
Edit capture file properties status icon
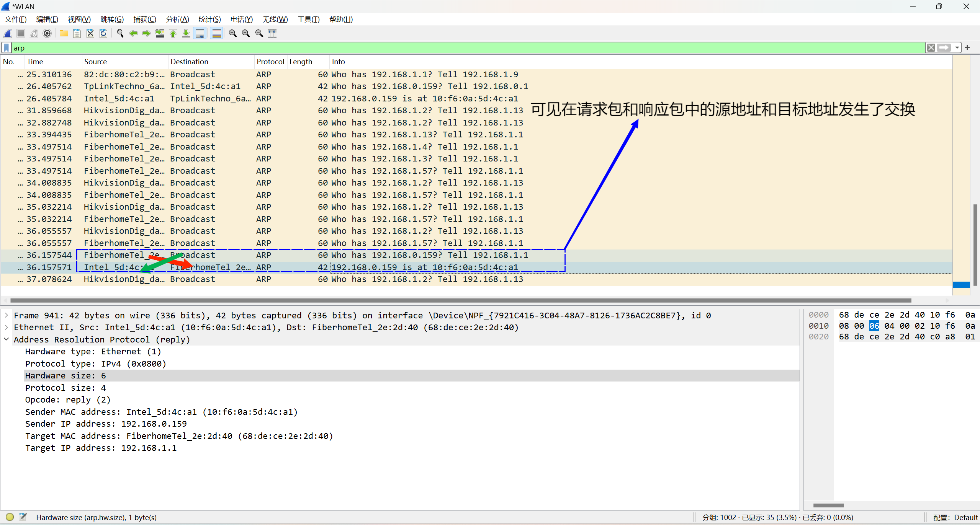pyautogui.click(x=23, y=517)
